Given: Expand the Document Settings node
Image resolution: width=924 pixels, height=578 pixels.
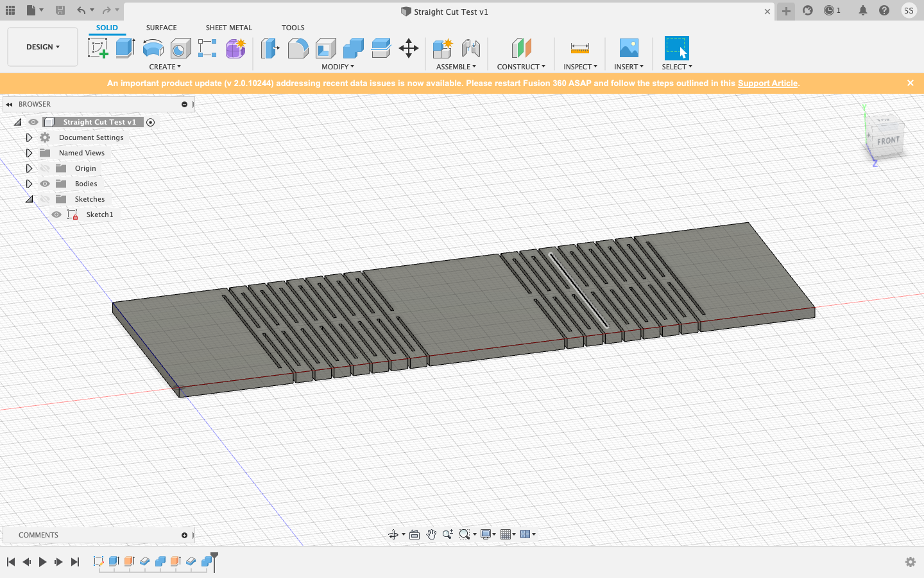Looking at the screenshot, I should 29,137.
